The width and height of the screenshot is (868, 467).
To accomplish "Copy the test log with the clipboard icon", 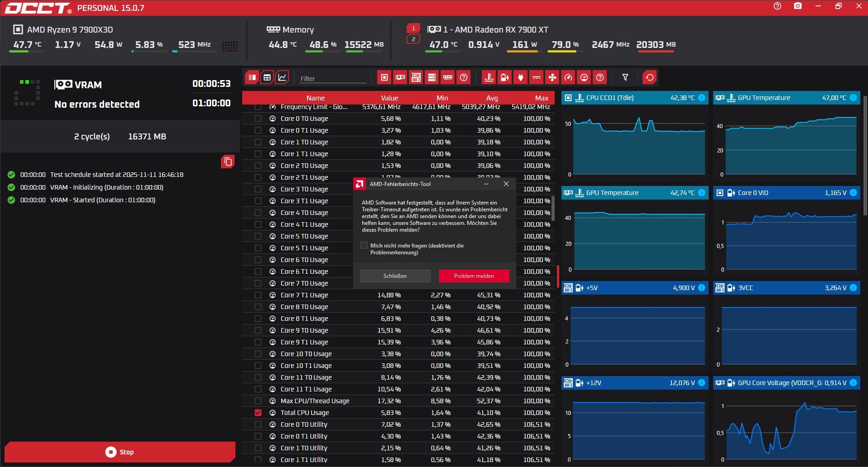I will [x=228, y=162].
